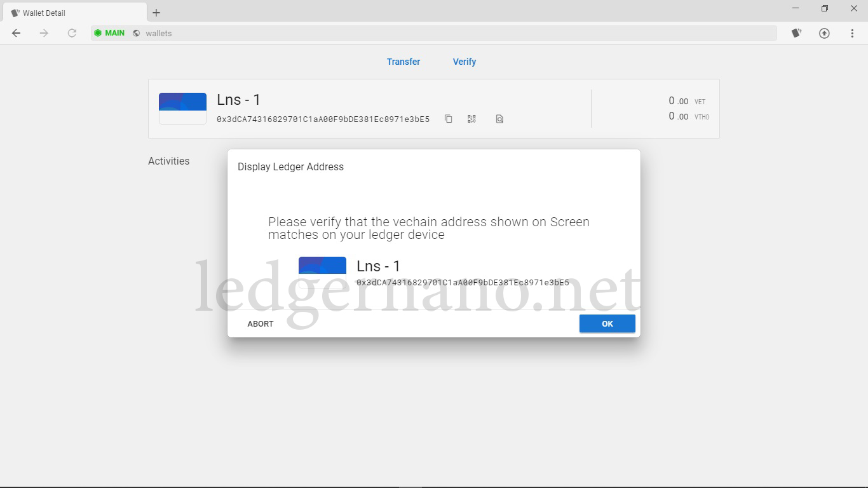868x488 pixels.
Task: Focus the address bar showing wallets
Action: 434,33
